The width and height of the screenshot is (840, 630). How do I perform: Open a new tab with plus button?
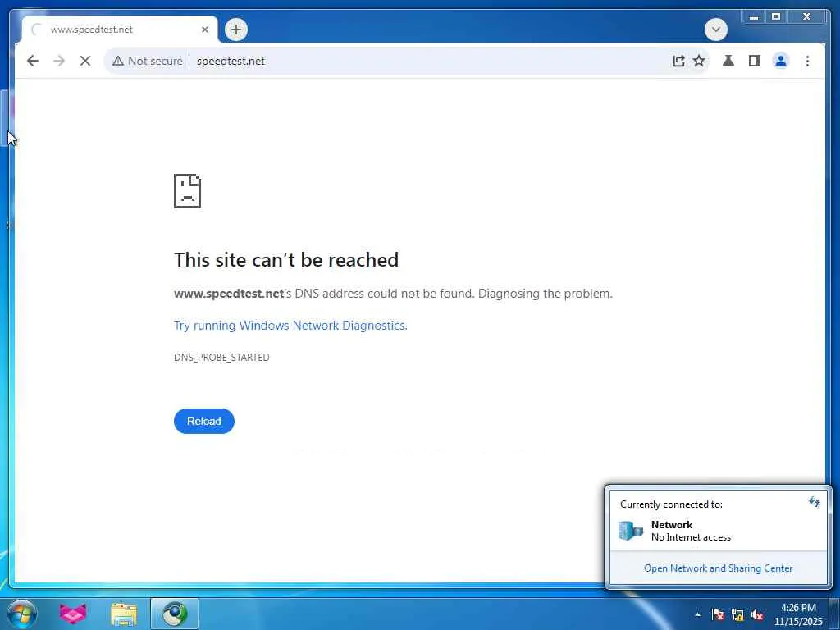point(236,30)
